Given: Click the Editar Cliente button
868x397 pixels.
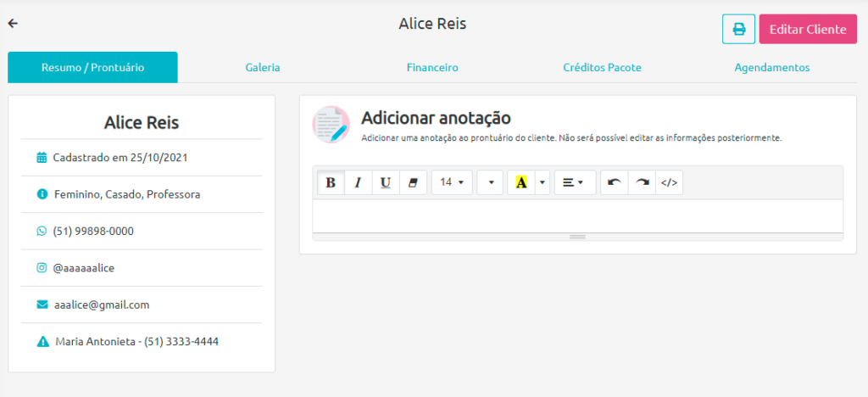Looking at the screenshot, I should (x=808, y=30).
